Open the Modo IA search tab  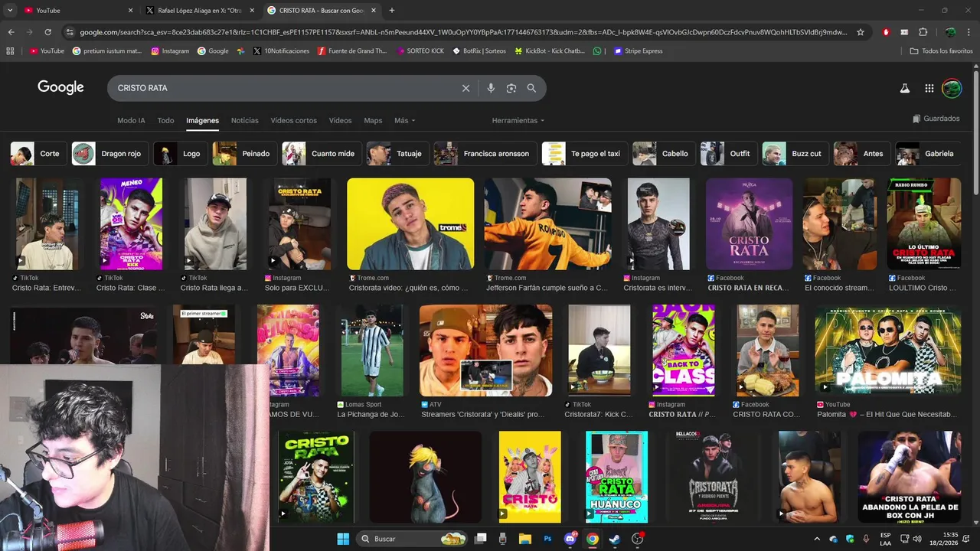131,120
